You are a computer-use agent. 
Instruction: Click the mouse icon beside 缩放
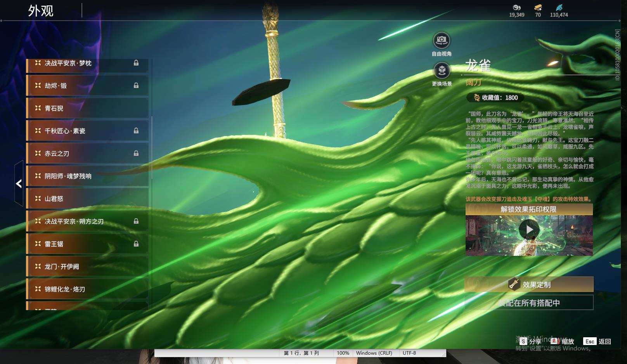coord(555,341)
